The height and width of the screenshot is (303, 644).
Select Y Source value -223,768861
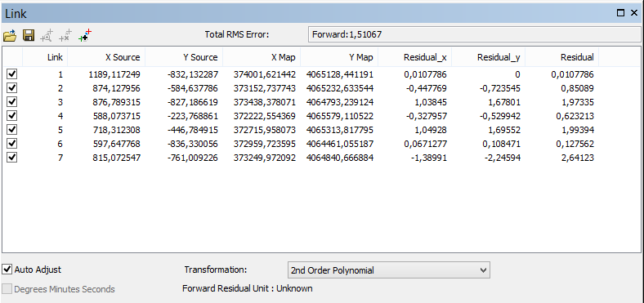(x=193, y=116)
